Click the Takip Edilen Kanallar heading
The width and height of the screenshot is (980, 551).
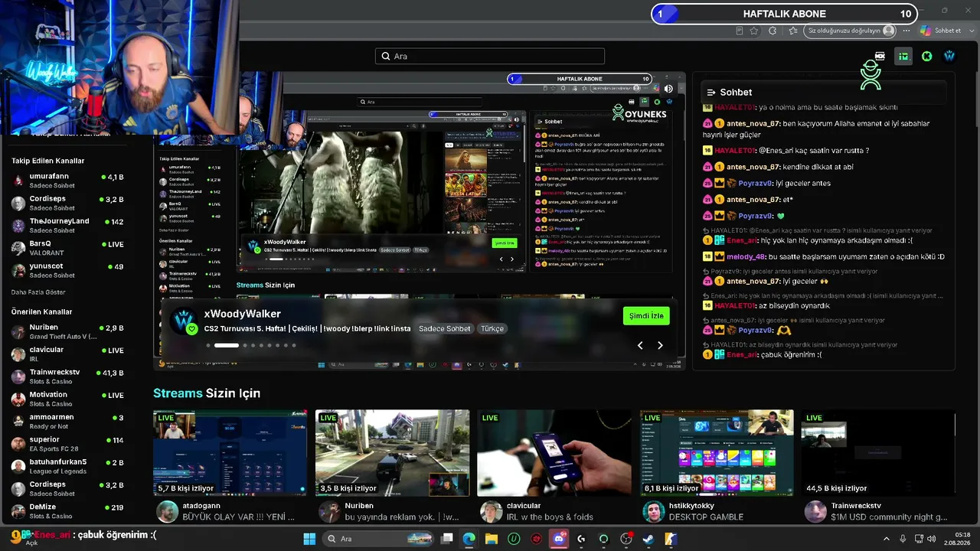[x=48, y=161]
